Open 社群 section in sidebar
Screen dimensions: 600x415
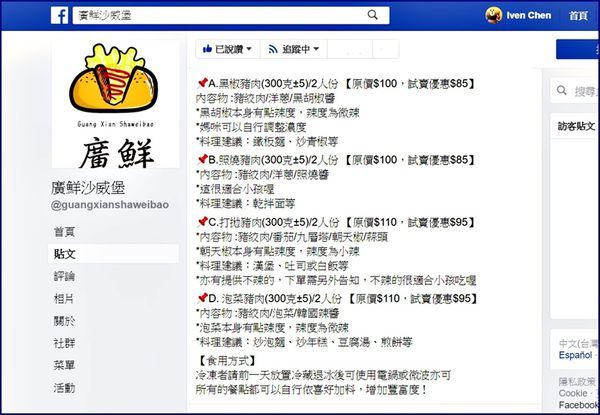click(x=64, y=343)
